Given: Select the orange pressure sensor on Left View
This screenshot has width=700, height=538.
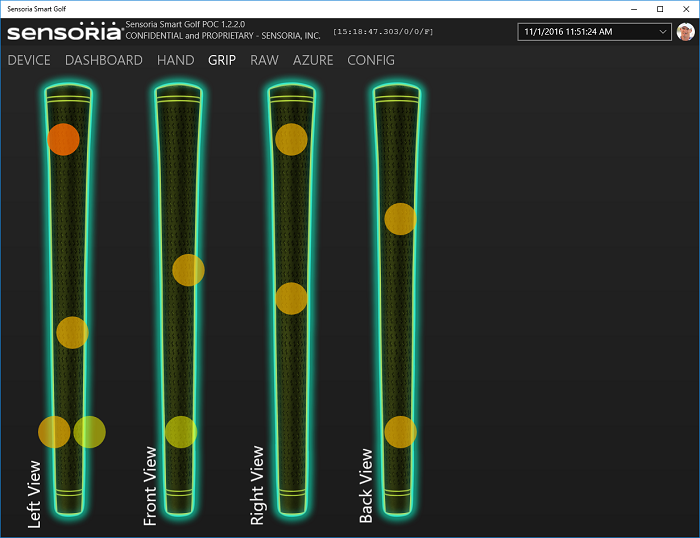Looking at the screenshot, I should pos(63,139).
